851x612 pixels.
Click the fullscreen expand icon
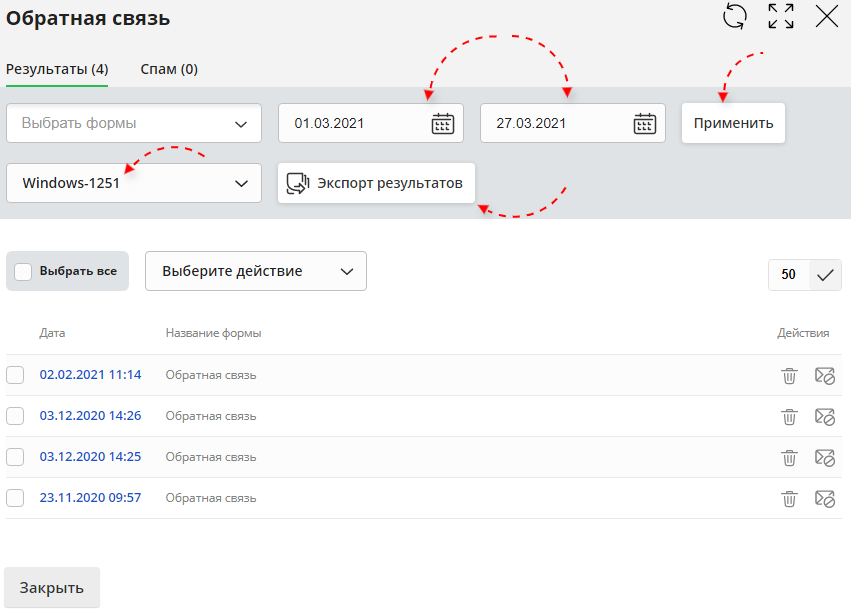[781, 16]
